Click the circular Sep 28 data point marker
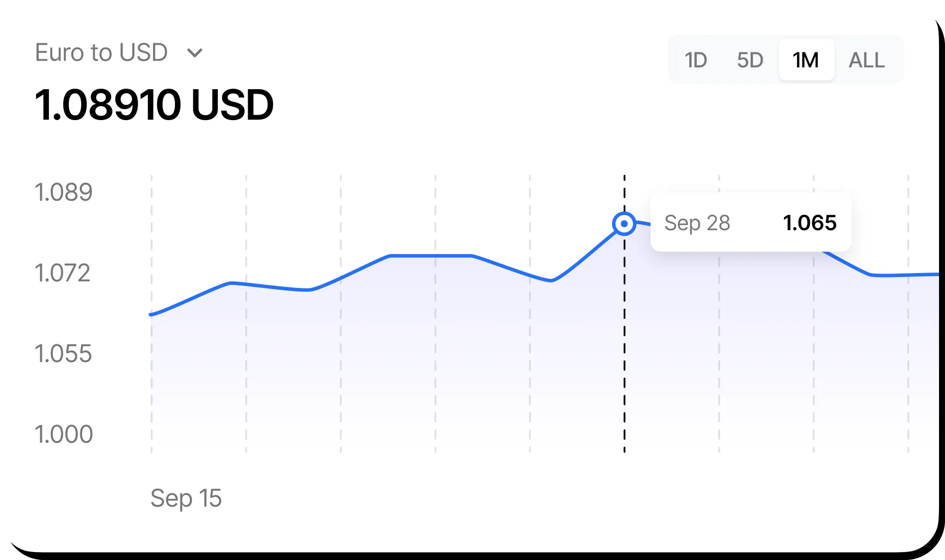 coord(624,224)
